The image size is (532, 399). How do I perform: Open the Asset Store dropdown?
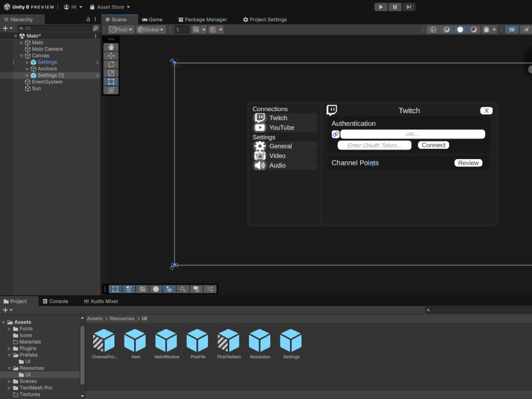110,7
